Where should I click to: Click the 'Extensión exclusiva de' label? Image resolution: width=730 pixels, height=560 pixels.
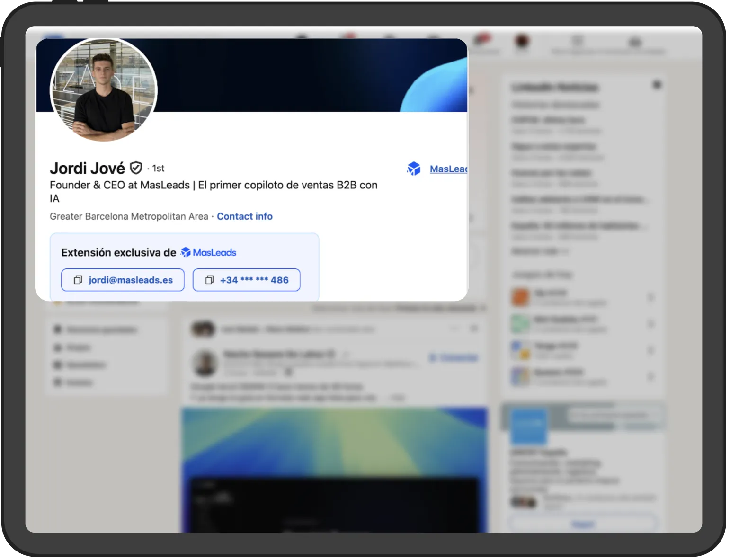point(119,252)
